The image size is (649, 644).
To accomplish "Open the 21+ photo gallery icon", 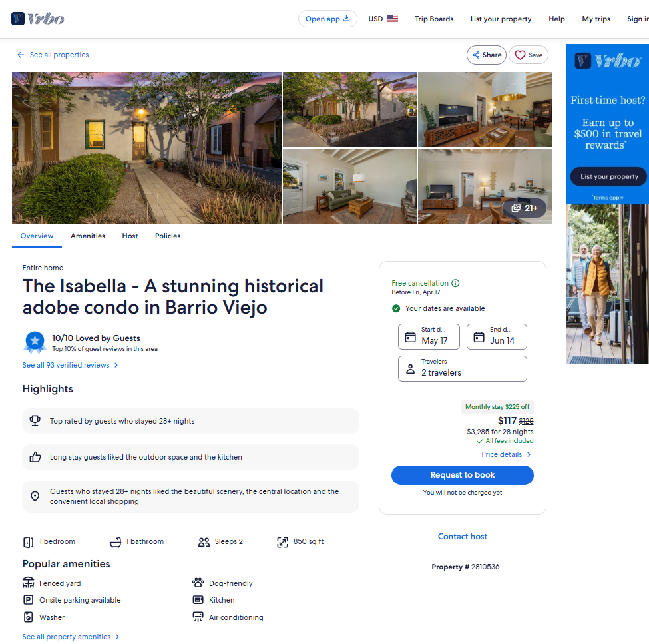I will (516, 208).
